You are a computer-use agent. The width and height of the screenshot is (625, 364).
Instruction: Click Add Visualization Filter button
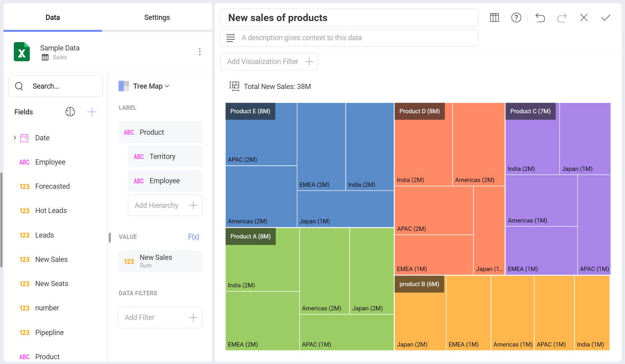tap(269, 62)
